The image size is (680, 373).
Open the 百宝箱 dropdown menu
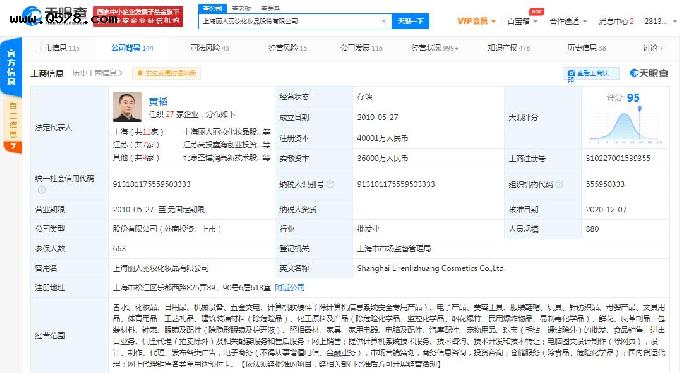click(x=522, y=21)
